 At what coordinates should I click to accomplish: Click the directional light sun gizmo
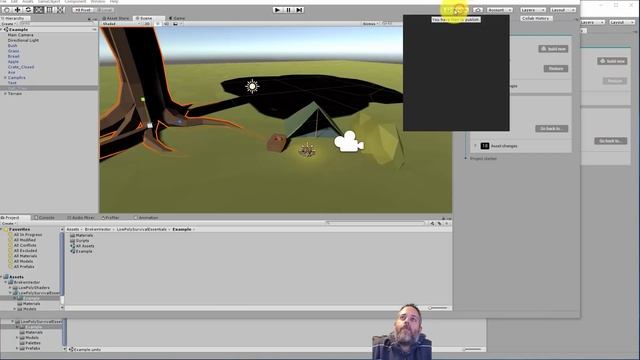click(252, 86)
